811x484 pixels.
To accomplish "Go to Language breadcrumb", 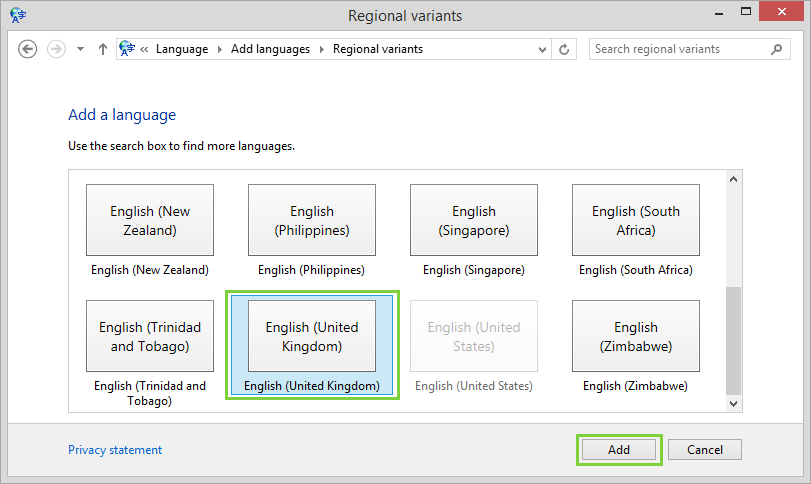I will (182, 49).
